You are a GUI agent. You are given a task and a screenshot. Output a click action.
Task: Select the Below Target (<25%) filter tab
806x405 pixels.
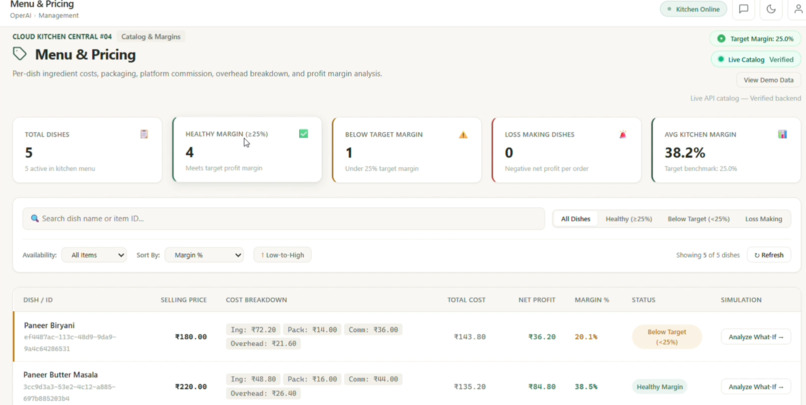coord(699,219)
